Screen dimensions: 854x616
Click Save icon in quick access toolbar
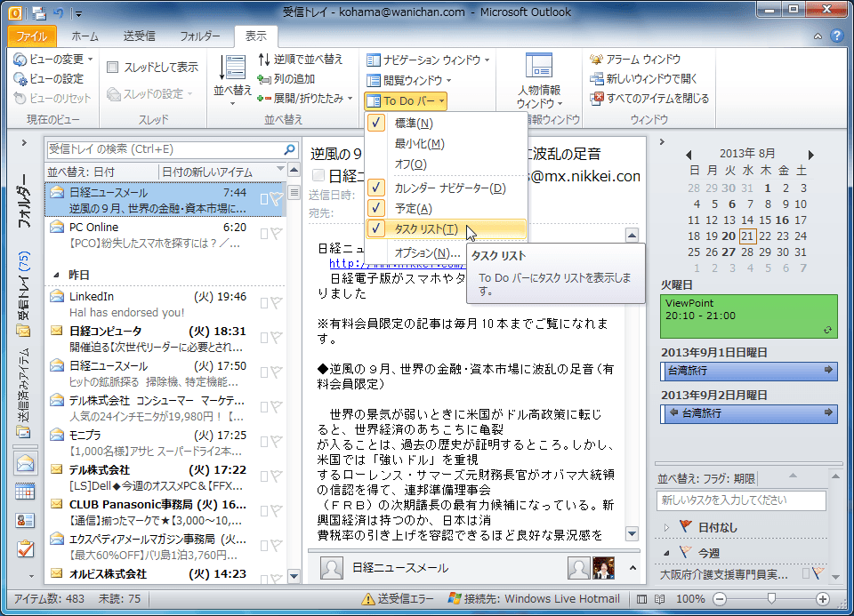pos(38,12)
